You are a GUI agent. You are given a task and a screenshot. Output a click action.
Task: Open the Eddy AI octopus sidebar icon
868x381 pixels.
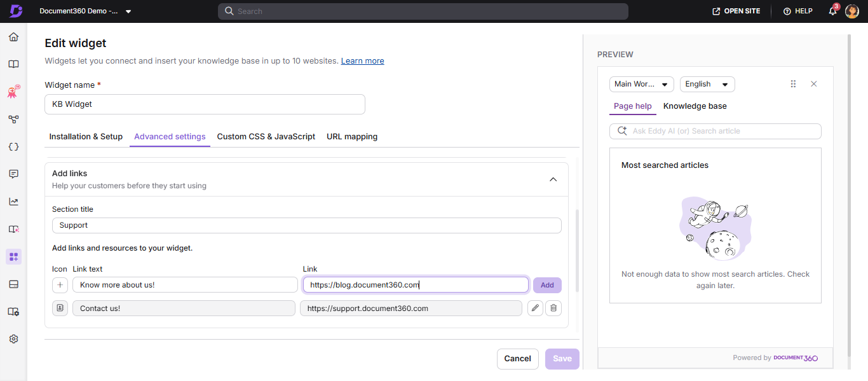coord(13,92)
